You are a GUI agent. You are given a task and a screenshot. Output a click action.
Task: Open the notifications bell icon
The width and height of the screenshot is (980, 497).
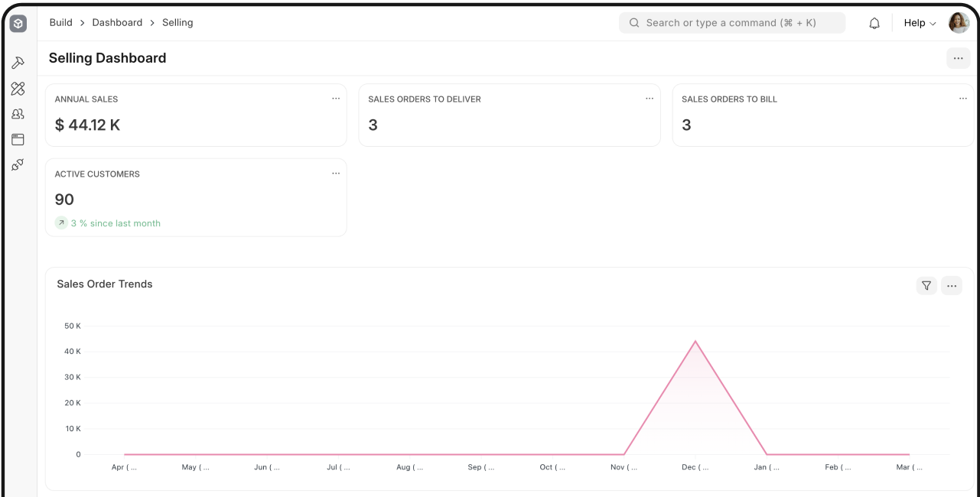point(874,23)
